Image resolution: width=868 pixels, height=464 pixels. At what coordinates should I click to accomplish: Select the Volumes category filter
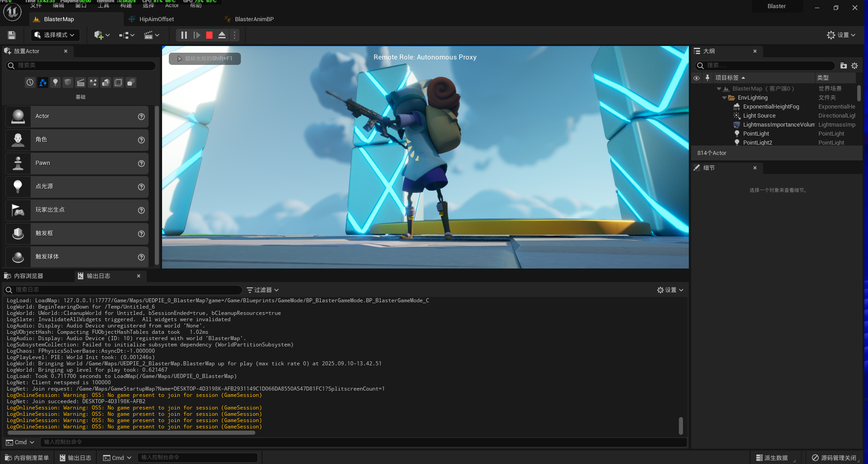click(x=118, y=82)
